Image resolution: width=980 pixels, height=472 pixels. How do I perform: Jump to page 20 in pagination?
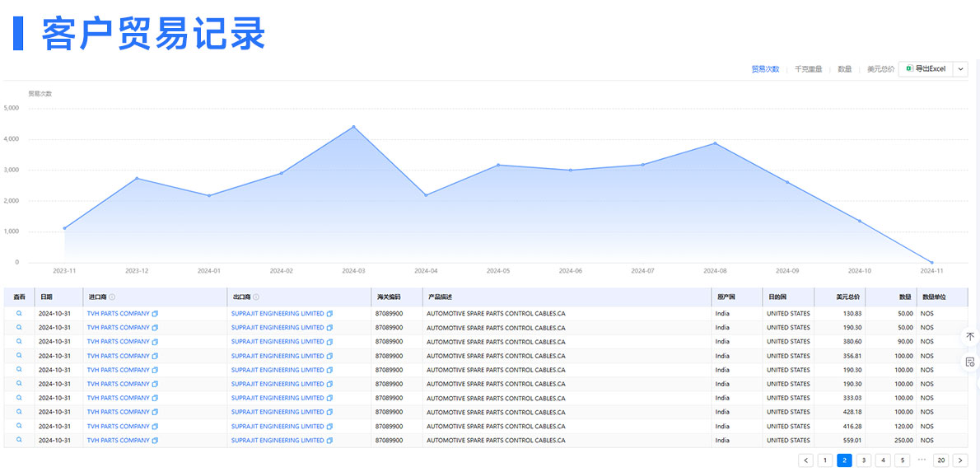tap(940, 460)
